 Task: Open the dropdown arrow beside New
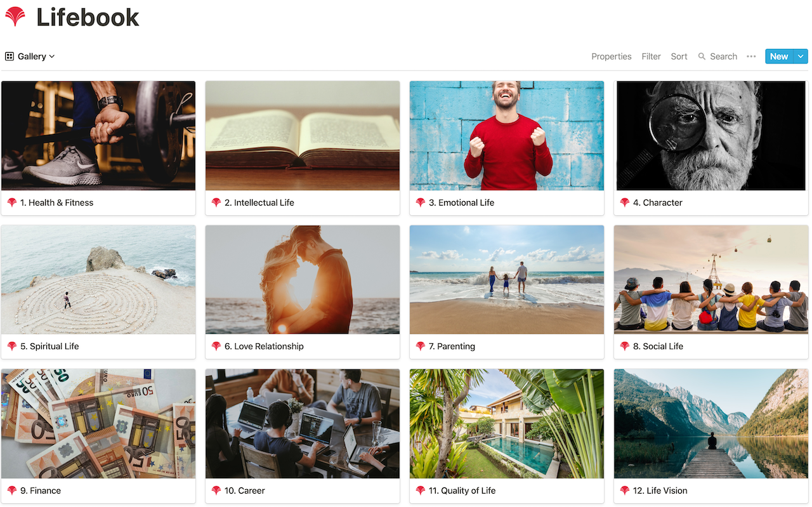pyautogui.click(x=801, y=56)
